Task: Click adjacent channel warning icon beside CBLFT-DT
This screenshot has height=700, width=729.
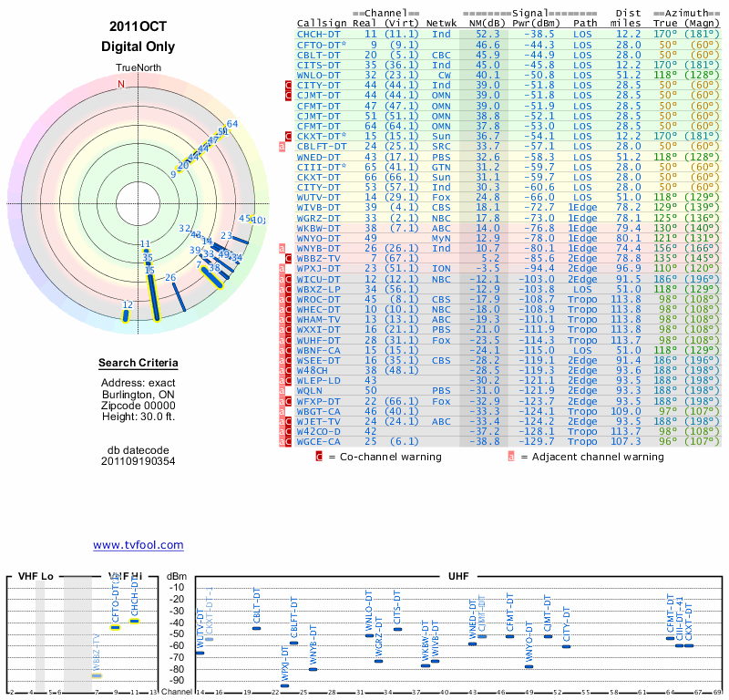Action: point(282,146)
